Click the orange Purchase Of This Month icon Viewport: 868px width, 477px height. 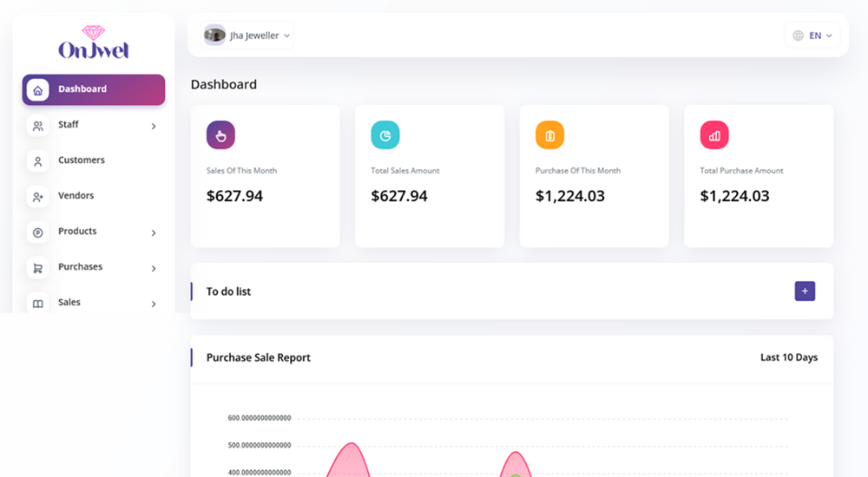pos(549,135)
